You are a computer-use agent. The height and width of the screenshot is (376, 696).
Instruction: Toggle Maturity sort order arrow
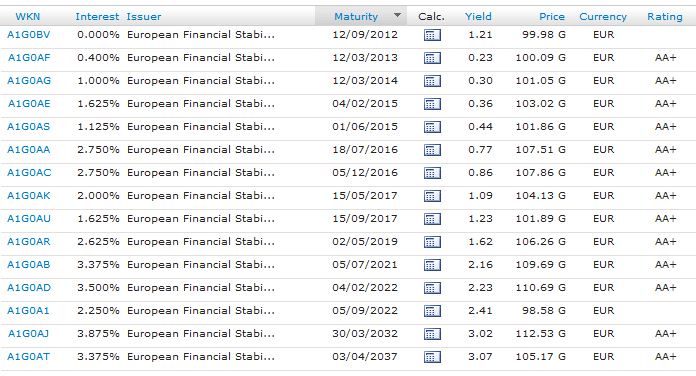pos(397,16)
